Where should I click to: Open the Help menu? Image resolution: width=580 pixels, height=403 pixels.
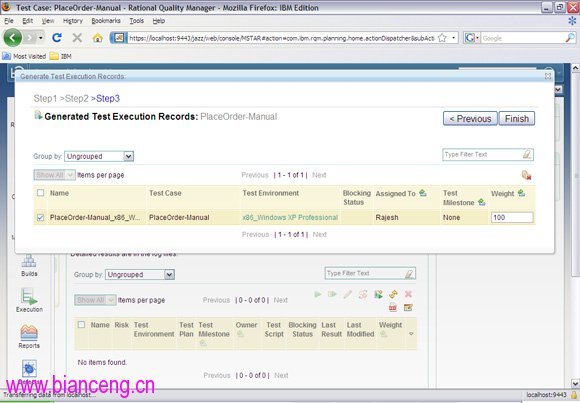[x=159, y=21]
